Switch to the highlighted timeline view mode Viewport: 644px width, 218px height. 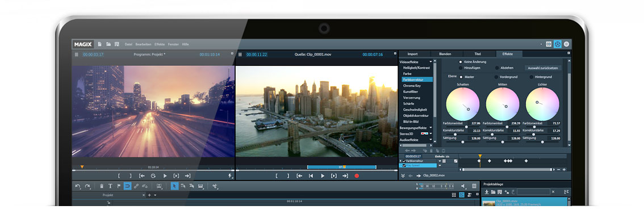(x=462, y=195)
